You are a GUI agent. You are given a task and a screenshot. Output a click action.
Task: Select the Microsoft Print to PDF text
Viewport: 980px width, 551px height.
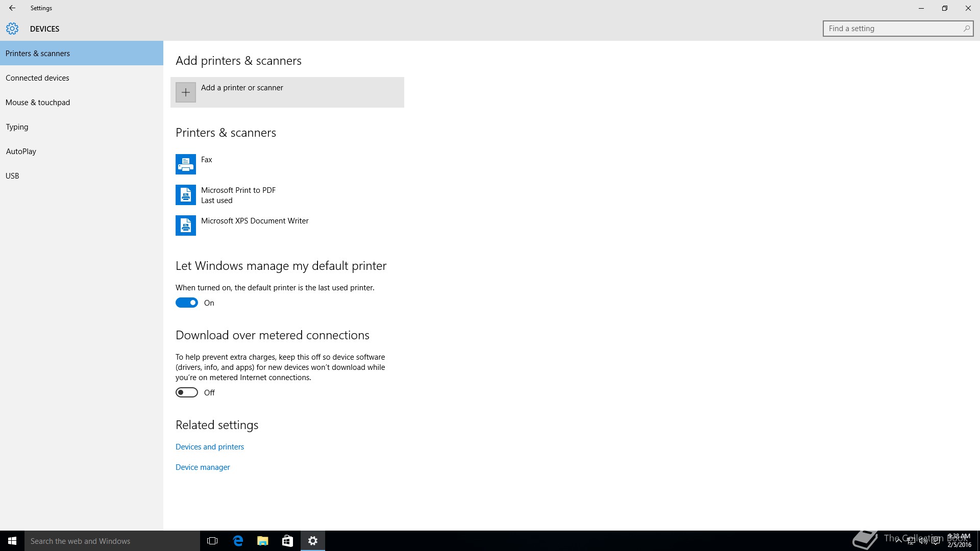(238, 190)
